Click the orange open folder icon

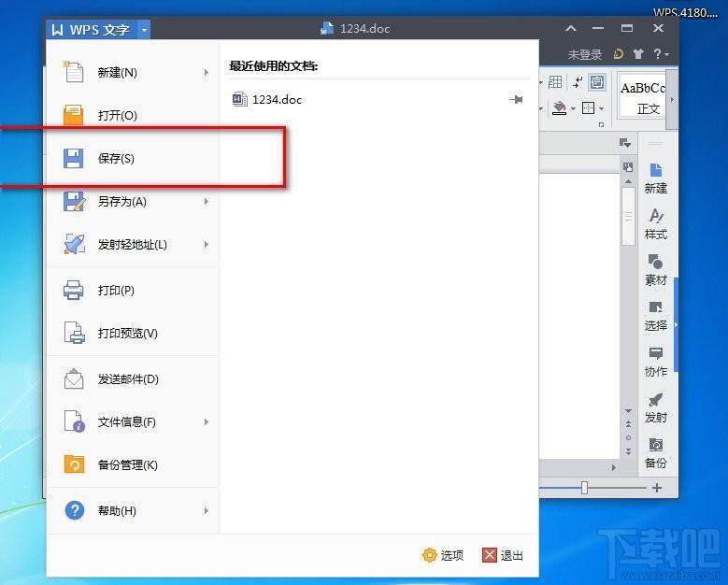pos(73,115)
